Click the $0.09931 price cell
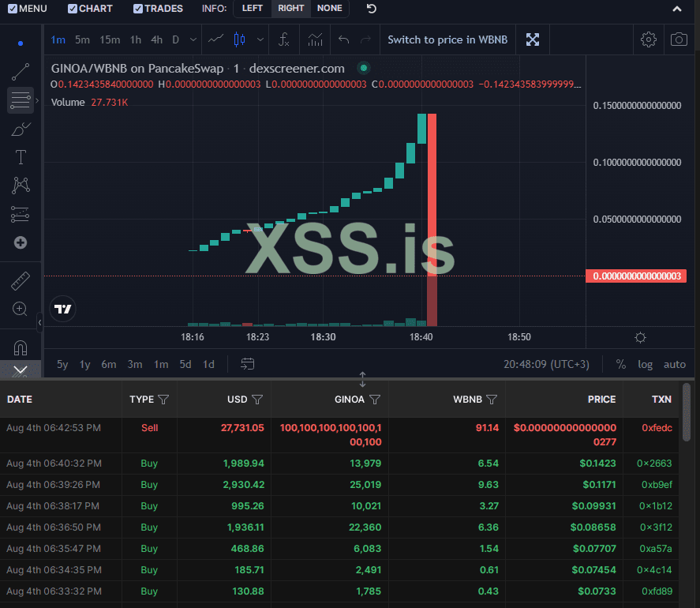This screenshot has height=608, width=700. click(593, 505)
